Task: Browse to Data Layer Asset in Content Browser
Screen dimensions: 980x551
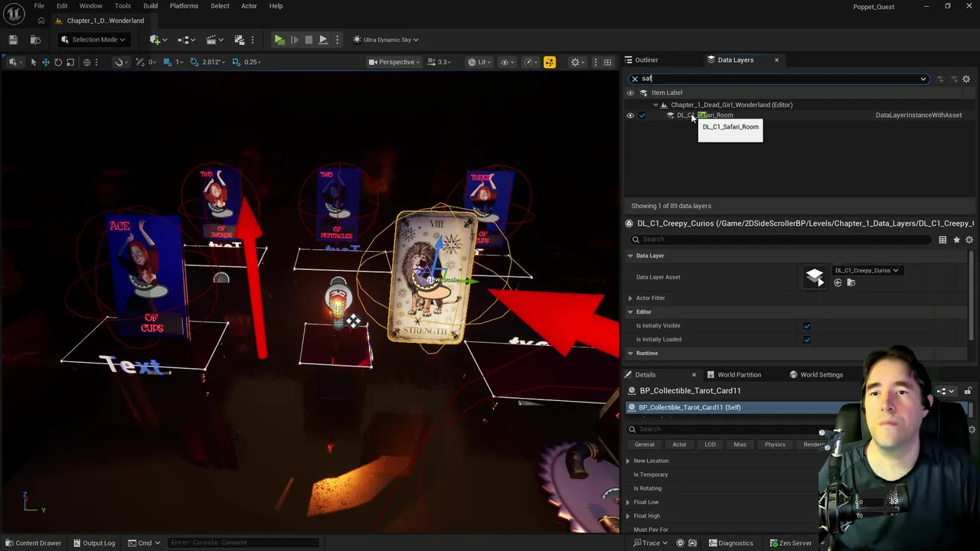Action: (x=851, y=283)
